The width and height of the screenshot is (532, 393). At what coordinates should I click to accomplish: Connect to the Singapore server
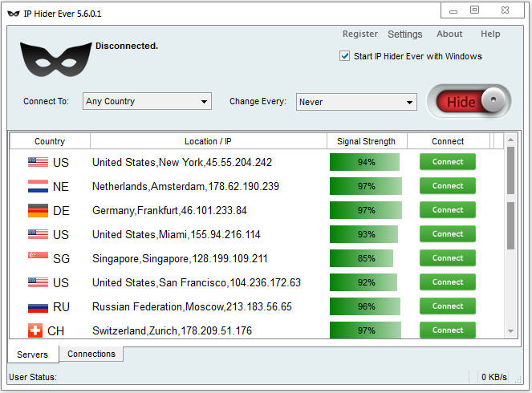point(448,258)
